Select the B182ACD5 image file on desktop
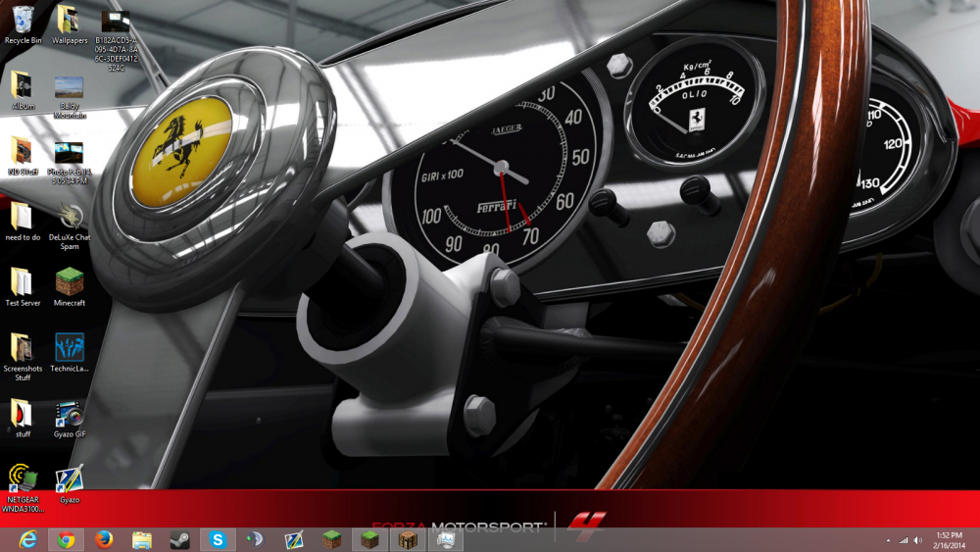The image size is (980, 552). (117, 39)
